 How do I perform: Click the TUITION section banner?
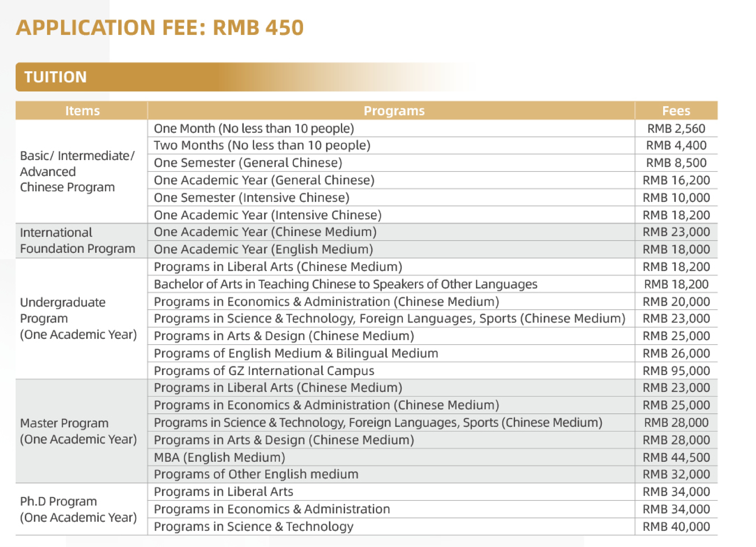[56, 77]
